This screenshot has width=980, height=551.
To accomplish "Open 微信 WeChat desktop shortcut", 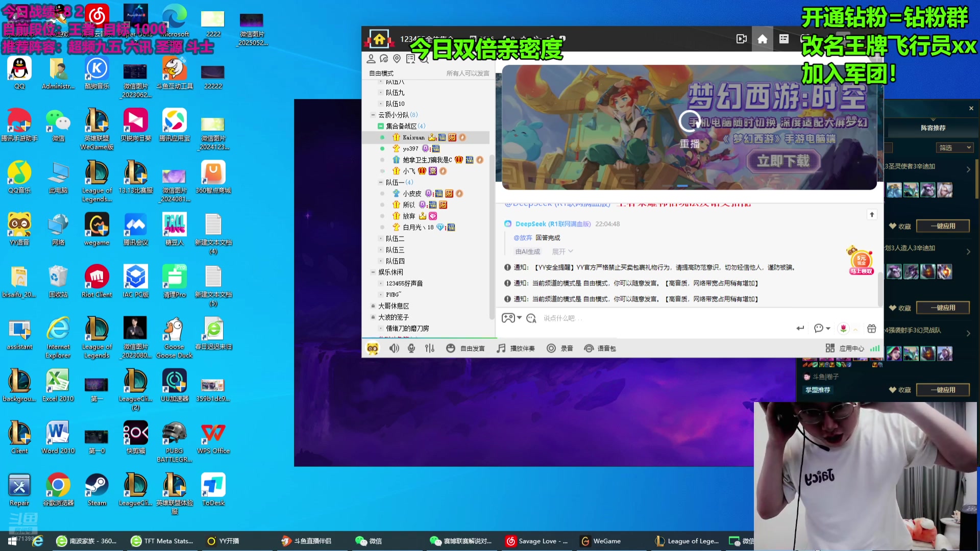I will point(58,126).
